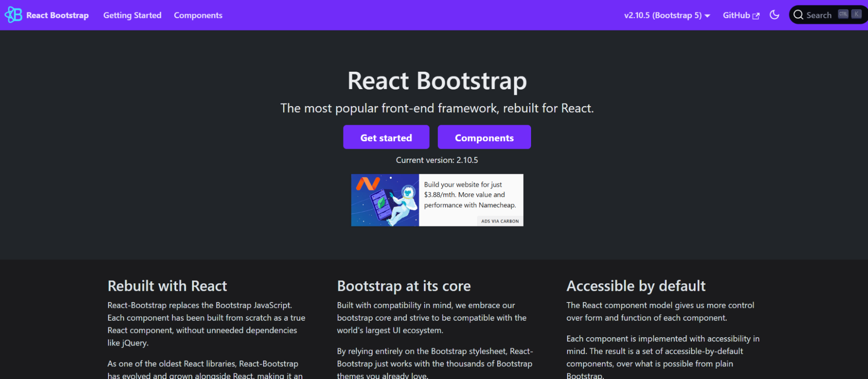Click the React Bootstrap main heading
Screen dimensions: 868x379
point(437,81)
